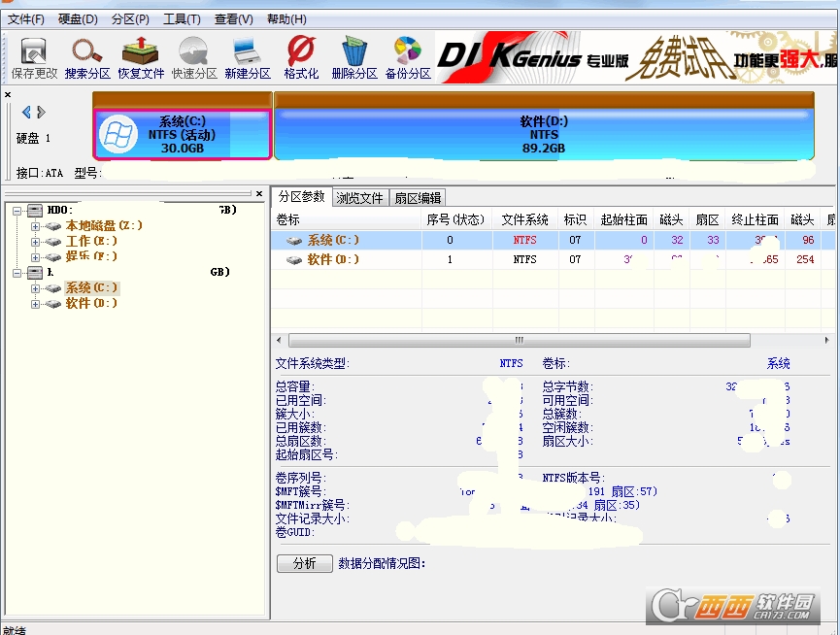The image size is (840, 635).
Task: Click the 卷标 column header
Action: click(346, 219)
